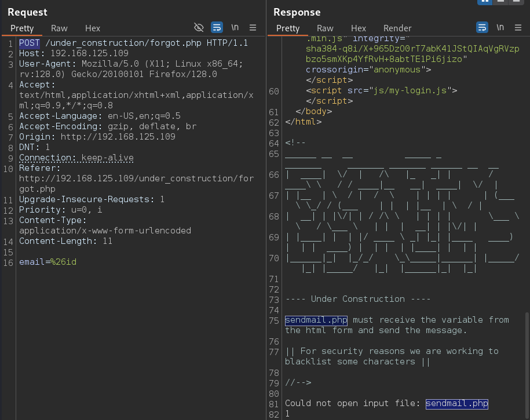
Task: Click the Referer header name
Action: [39, 168]
